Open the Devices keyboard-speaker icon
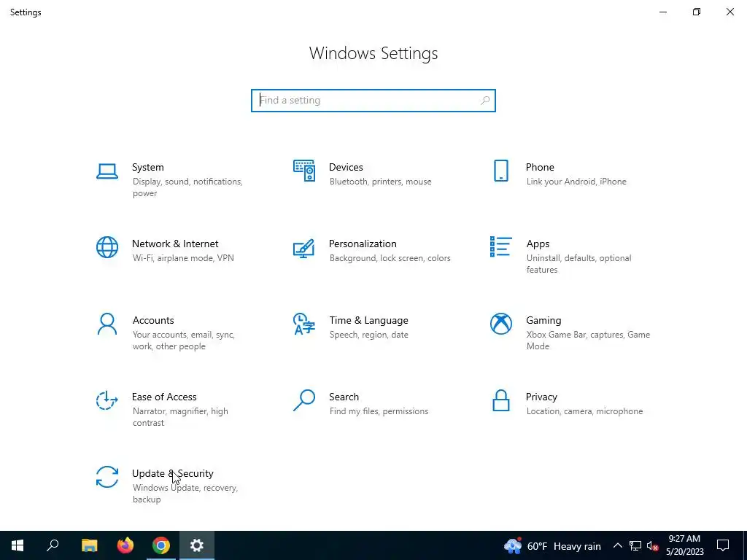747x560 pixels. pos(304,171)
